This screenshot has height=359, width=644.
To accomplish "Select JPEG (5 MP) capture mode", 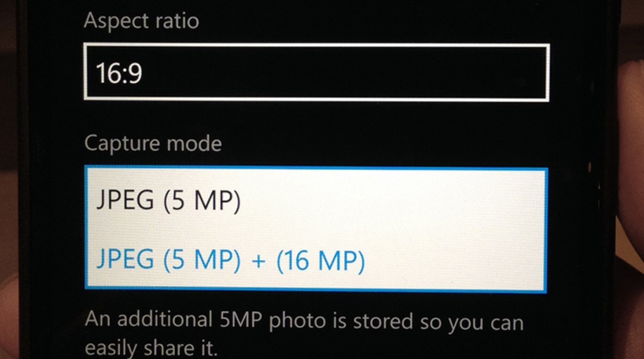I will [x=168, y=200].
